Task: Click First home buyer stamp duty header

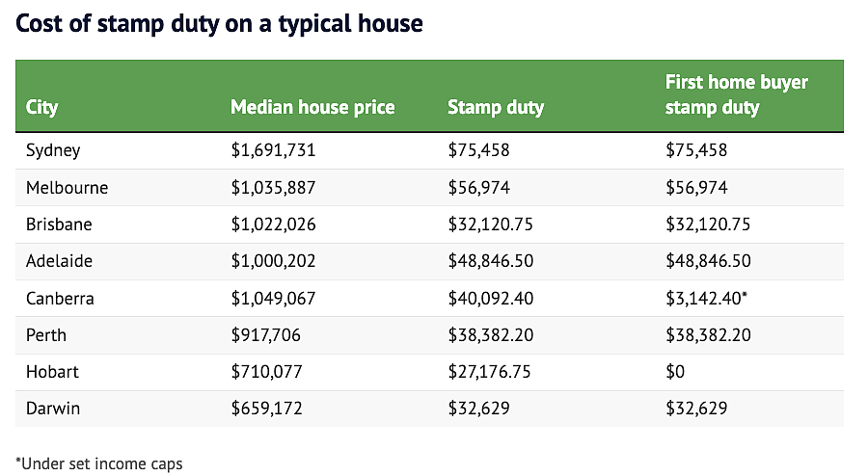Action: pyautogui.click(x=736, y=94)
